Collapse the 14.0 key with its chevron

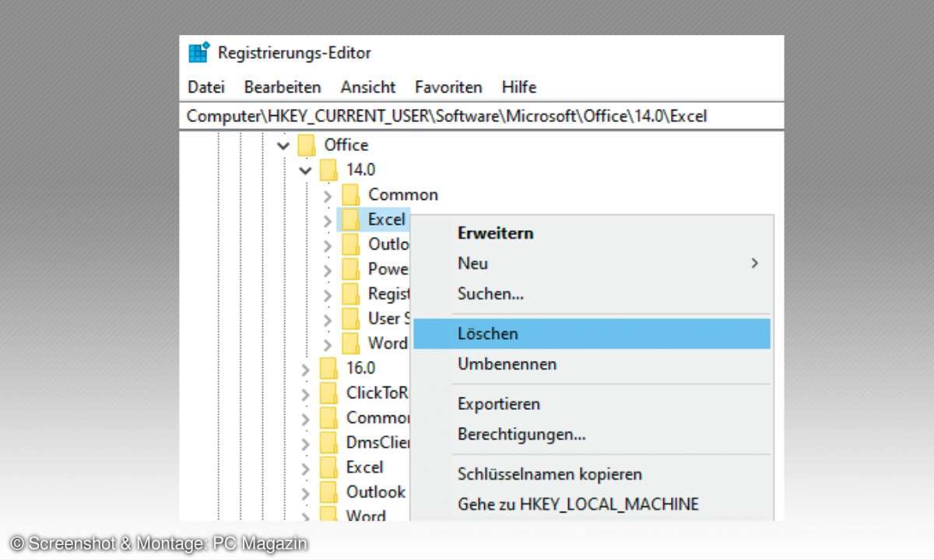click(306, 170)
